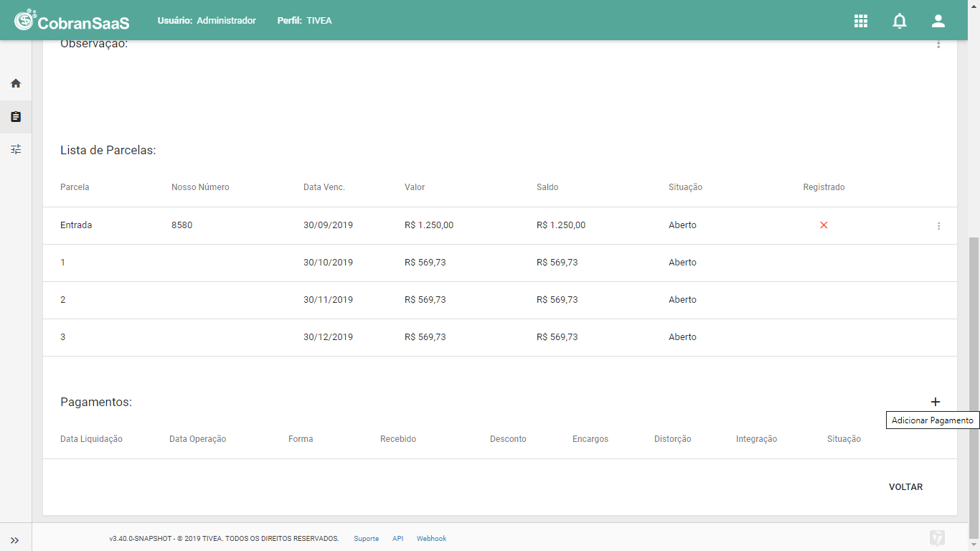Click the CobranSaaS logo
This screenshot has width=980, height=551.
72,21
